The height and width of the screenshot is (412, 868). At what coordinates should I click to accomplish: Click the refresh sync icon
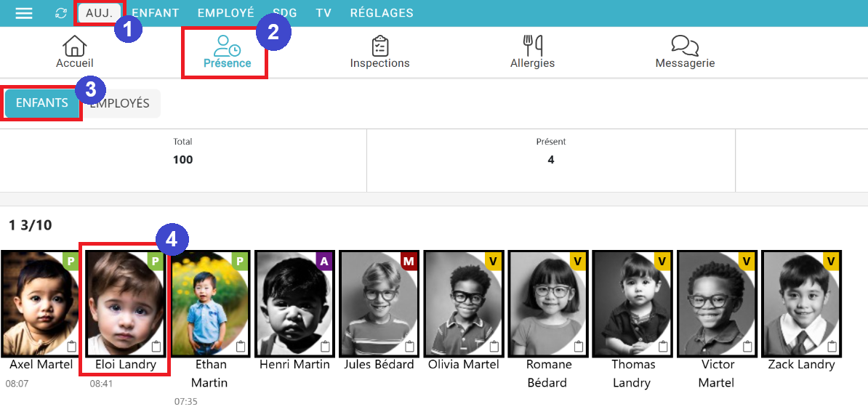[61, 13]
